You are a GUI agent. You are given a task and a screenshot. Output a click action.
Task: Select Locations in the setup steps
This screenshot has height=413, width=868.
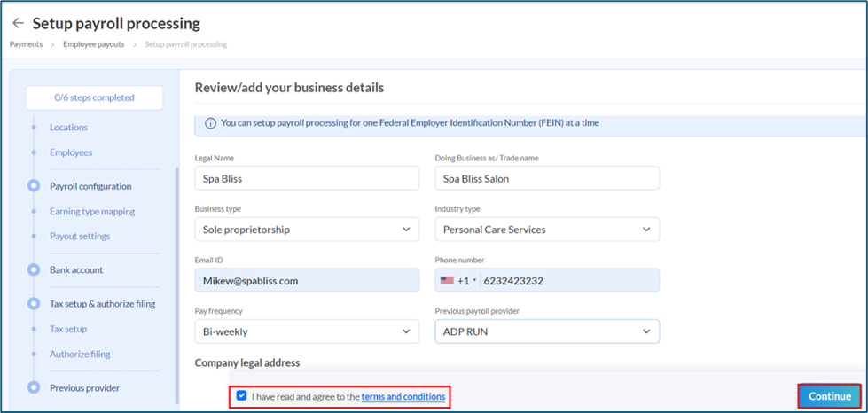tap(68, 128)
